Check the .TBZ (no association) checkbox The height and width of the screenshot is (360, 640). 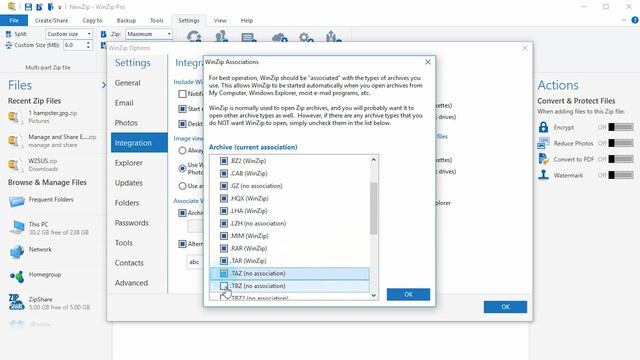click(x=224, y=286)
